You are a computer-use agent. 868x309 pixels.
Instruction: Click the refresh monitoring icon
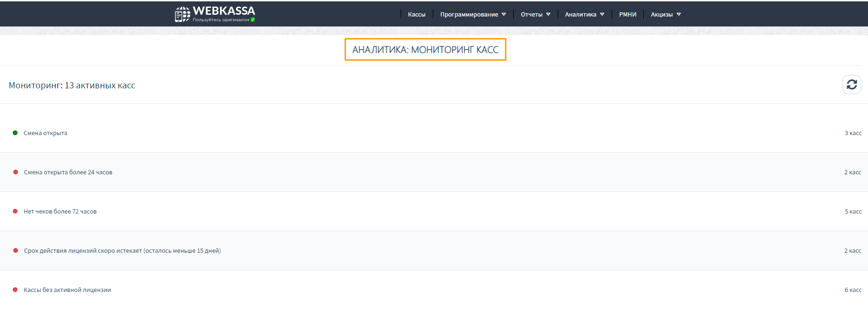pos(851,85)
